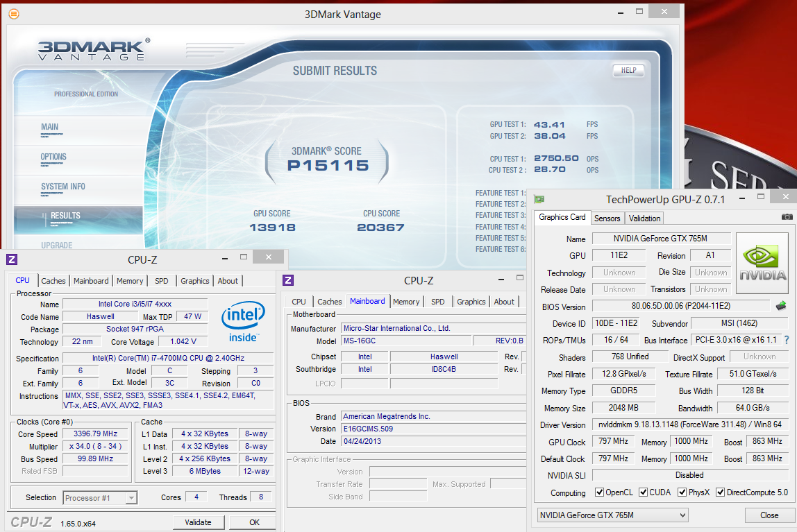Screen dimensions: 797x532
Task: Select RESULTS in the 3DMark sidebar
Action: [78, 220]
